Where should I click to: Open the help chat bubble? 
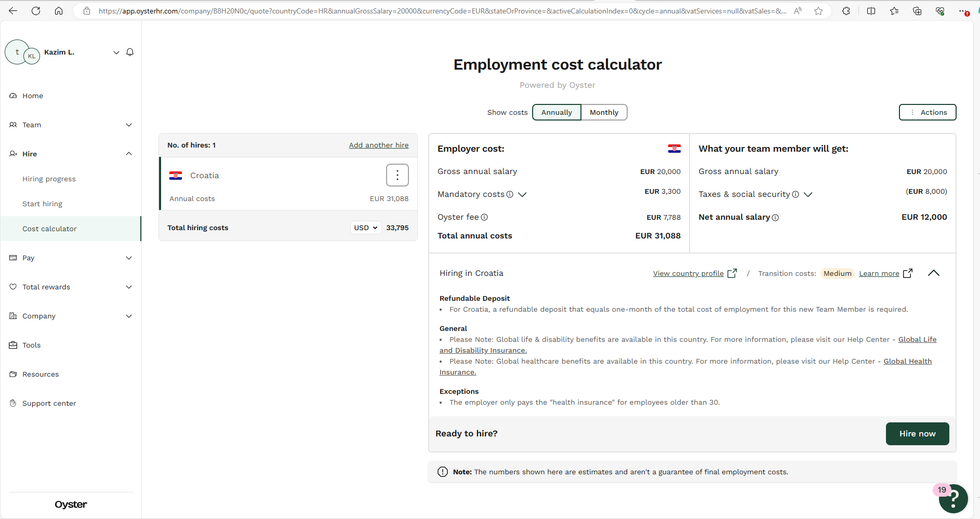pos(953,498)
